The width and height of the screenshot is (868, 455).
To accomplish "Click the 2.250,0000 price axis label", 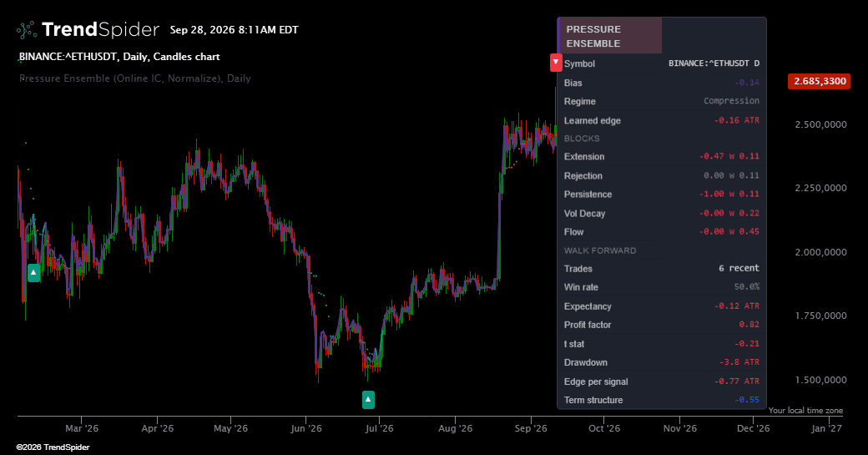I will coord(821,188).
